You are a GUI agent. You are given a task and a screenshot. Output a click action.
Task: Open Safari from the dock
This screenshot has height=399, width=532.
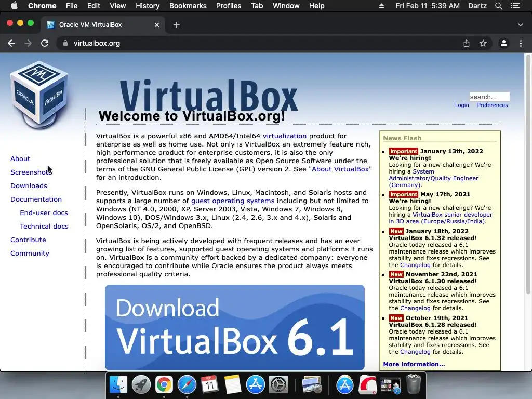pyautogui.click(x=187, y=385)
